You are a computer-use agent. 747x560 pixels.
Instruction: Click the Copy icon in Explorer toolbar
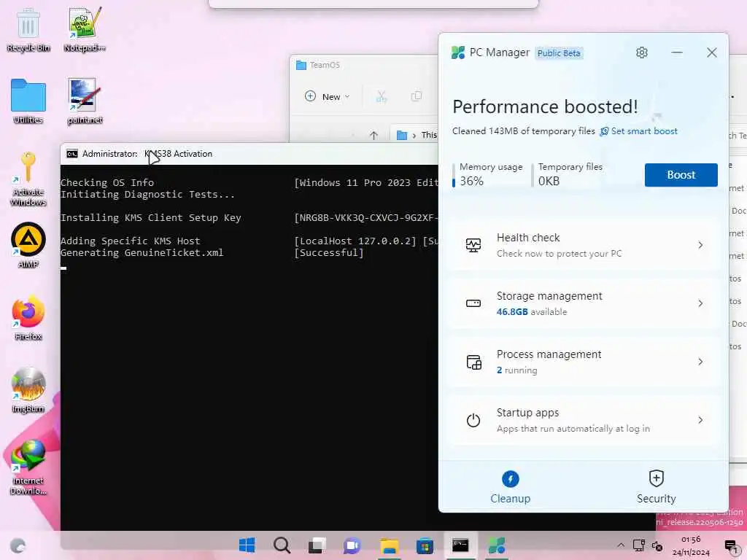(416, 97)
